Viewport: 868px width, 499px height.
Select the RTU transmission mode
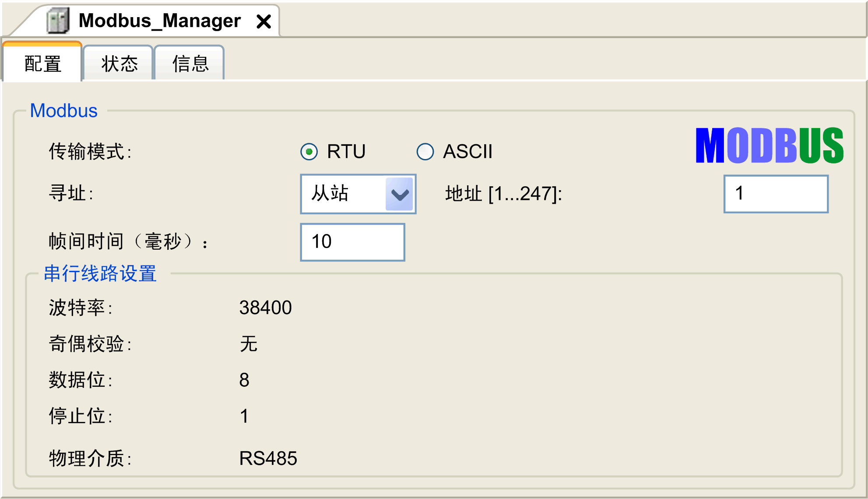tap(309, 152)
